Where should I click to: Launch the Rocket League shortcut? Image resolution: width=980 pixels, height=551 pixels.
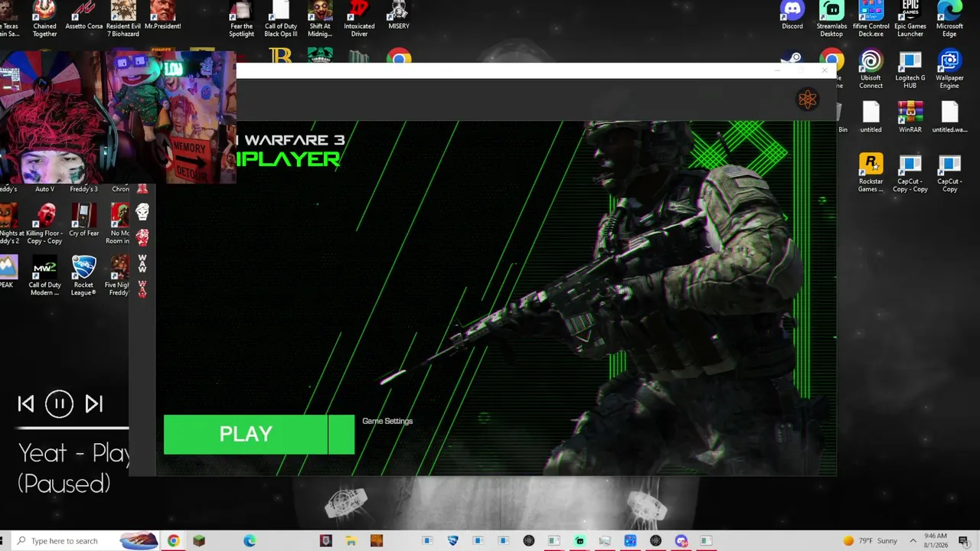(83, 275)
